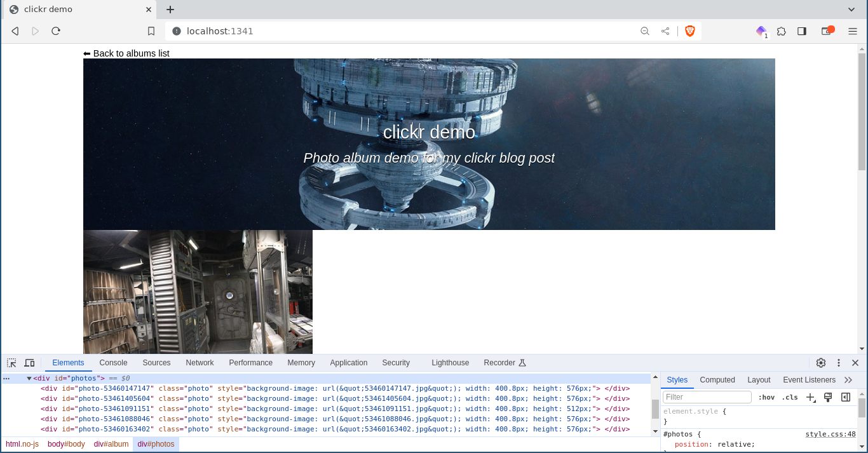Open the Recorder tab
The height and width of the screenshot is (453, 868).
pyautogui.click(x=505, y=363)
